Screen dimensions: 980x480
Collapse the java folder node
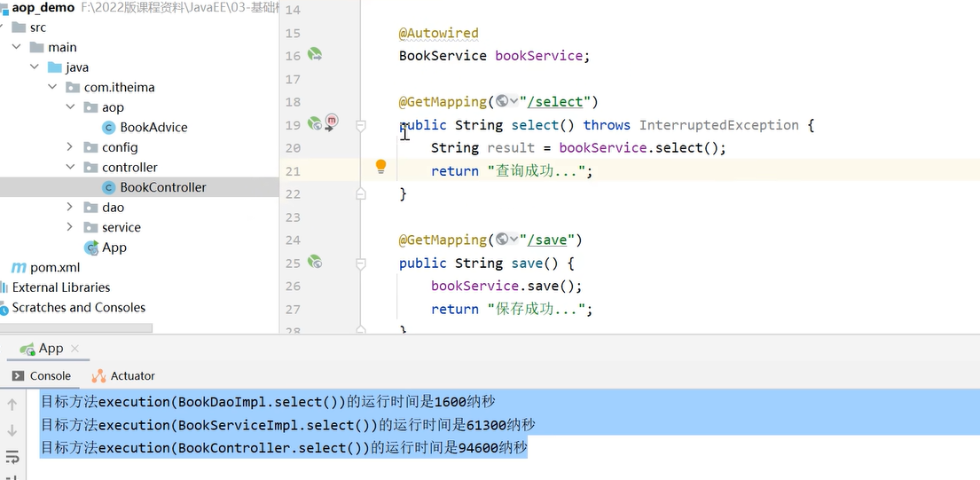click(x=35, y=67)
